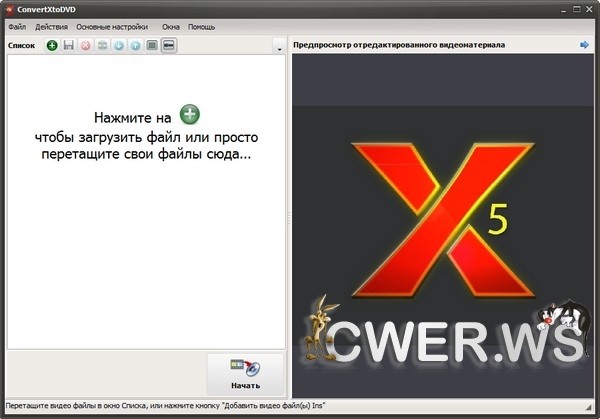Click the status bar hint text
Viewport: 600px width, 419px height.
point(165,406)
